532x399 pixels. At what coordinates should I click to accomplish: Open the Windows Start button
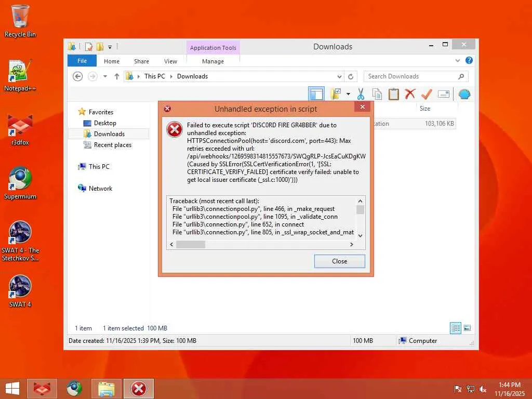(12, 389)
